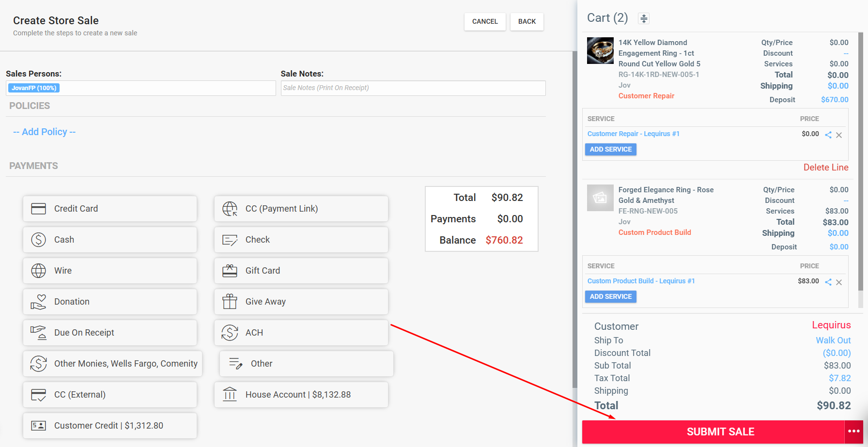Click the House Account bank icon
868x447 pixels.
[x=230, y=394]
